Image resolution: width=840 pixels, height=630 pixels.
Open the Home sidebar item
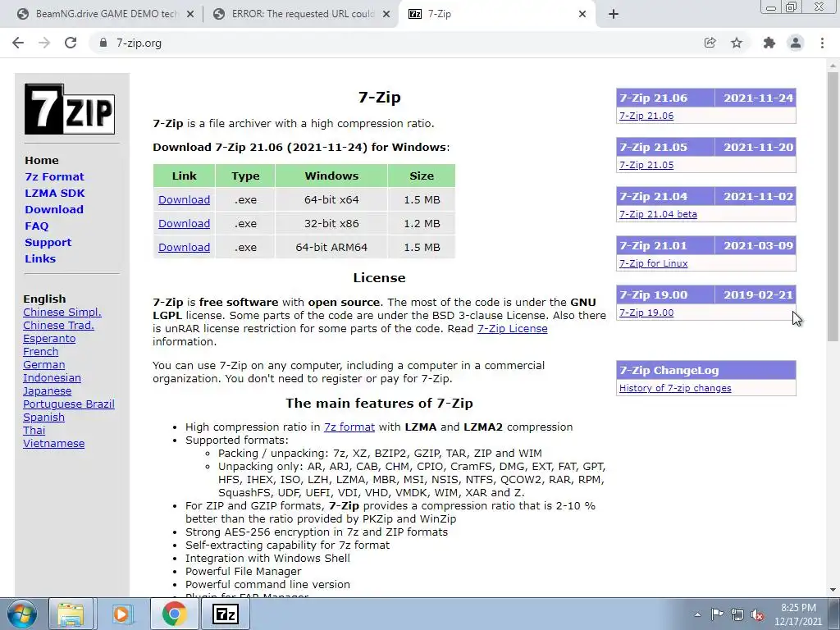(x=42, y=160)
